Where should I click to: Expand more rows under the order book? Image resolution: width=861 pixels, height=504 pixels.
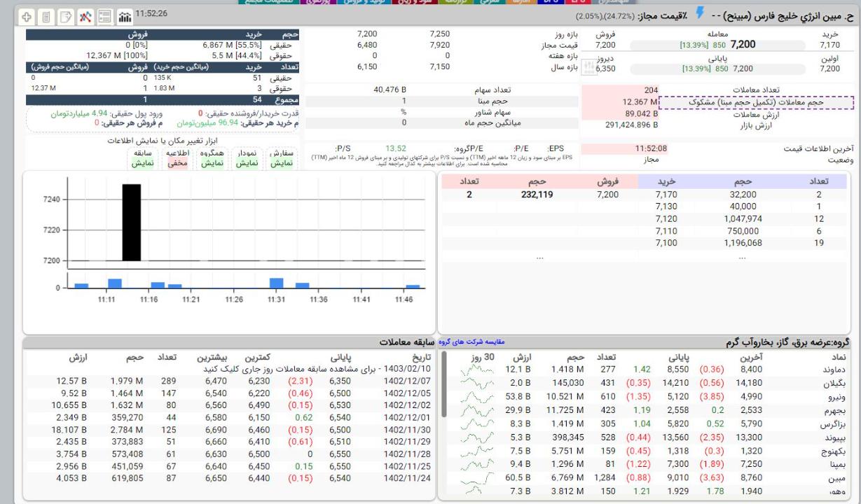pos(539,258)
